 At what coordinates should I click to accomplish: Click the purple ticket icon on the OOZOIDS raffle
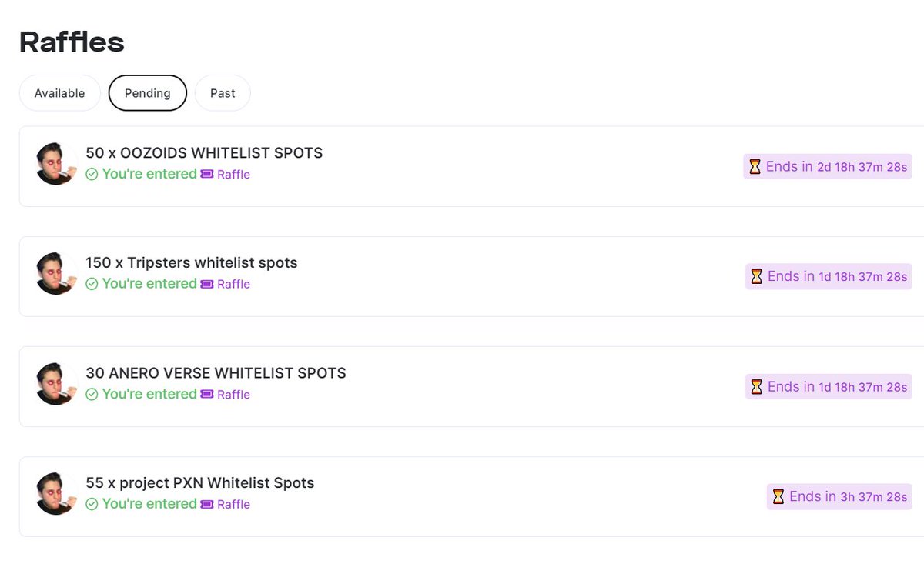pos(207,175)
